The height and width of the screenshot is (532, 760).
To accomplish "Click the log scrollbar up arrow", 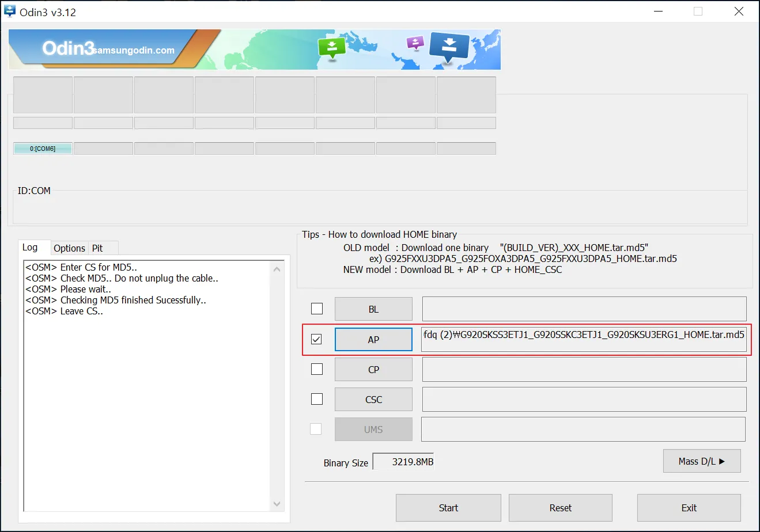I will click(277, 269).
